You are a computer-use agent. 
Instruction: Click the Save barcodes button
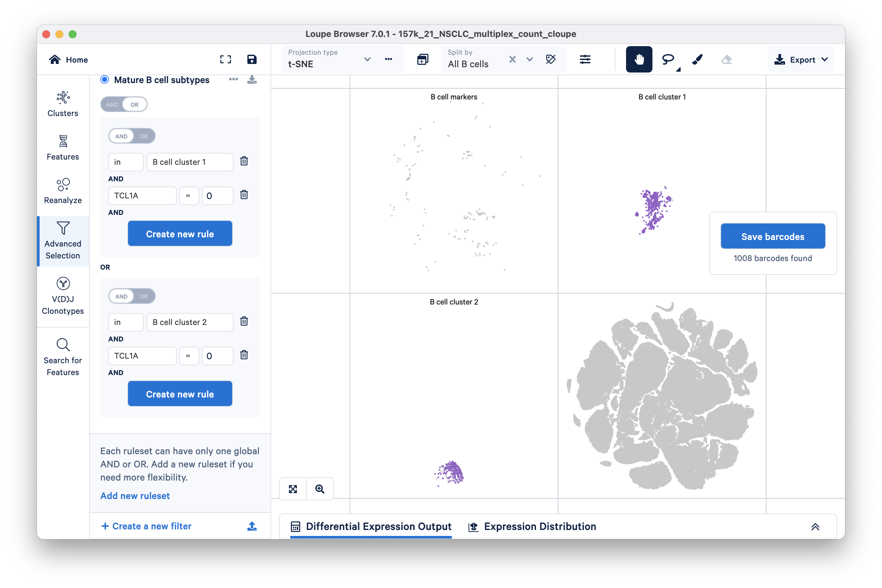click(772, 236)
